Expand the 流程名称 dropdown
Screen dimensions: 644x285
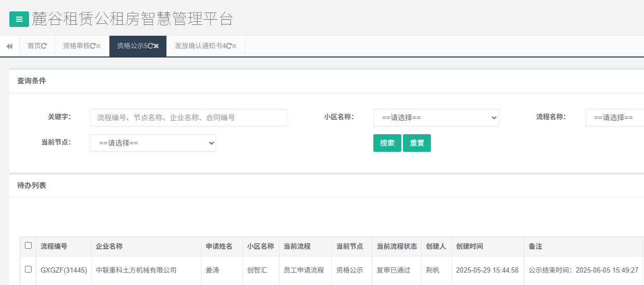click(x=614, y=118)
